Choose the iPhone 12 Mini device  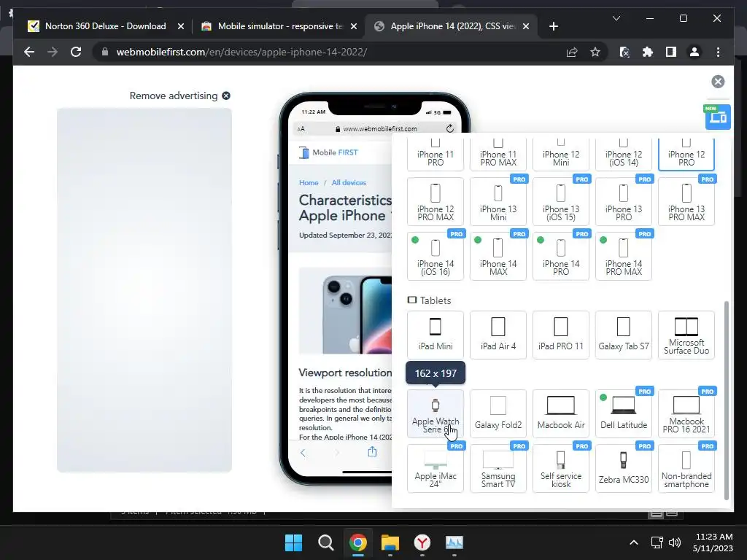pos(561,154)
